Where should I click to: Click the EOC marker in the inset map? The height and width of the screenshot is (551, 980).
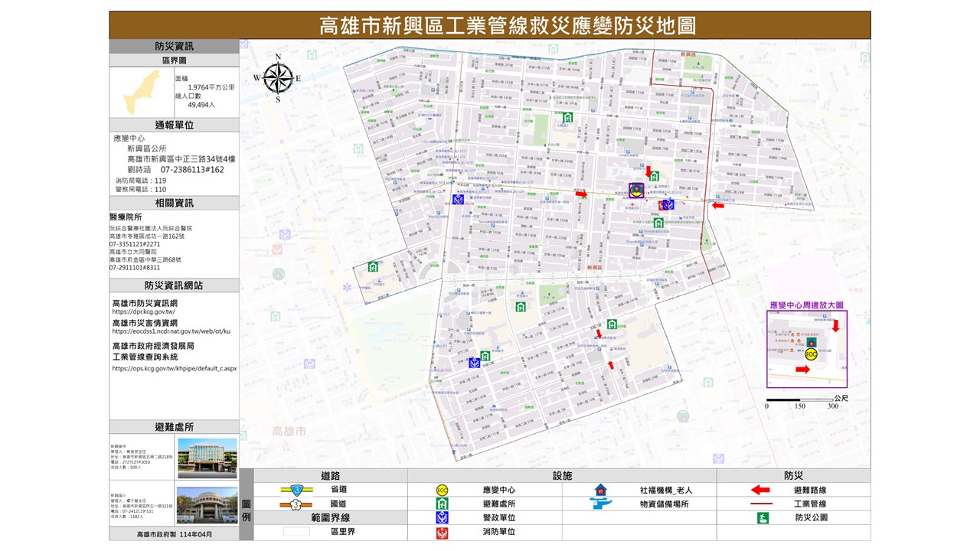tap(811, 354)
